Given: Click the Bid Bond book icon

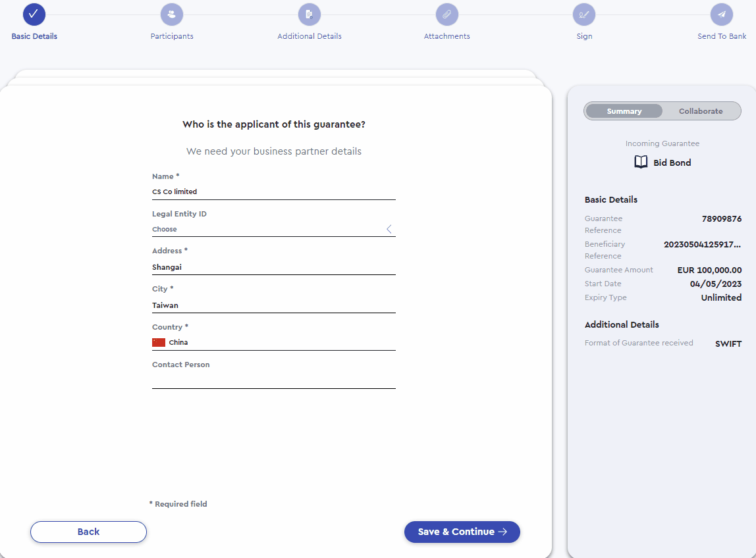Looking at the screenshot, I should point(641,162).
